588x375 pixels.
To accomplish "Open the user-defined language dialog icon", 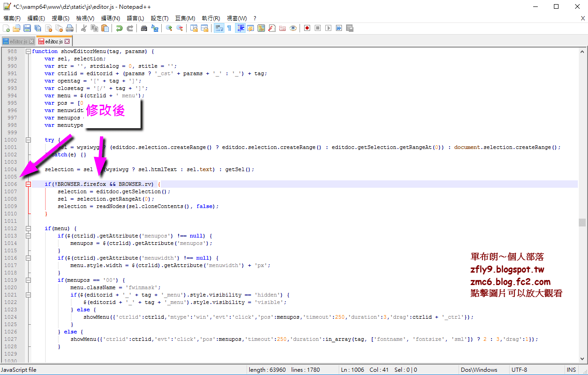I will [250, 28].
